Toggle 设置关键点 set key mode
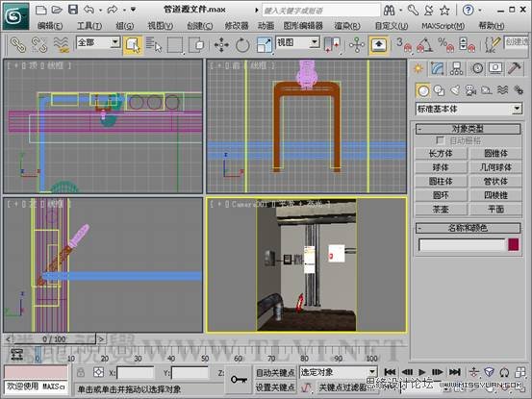The height and width of the screenshot is (399, 532). pos(275,387)
